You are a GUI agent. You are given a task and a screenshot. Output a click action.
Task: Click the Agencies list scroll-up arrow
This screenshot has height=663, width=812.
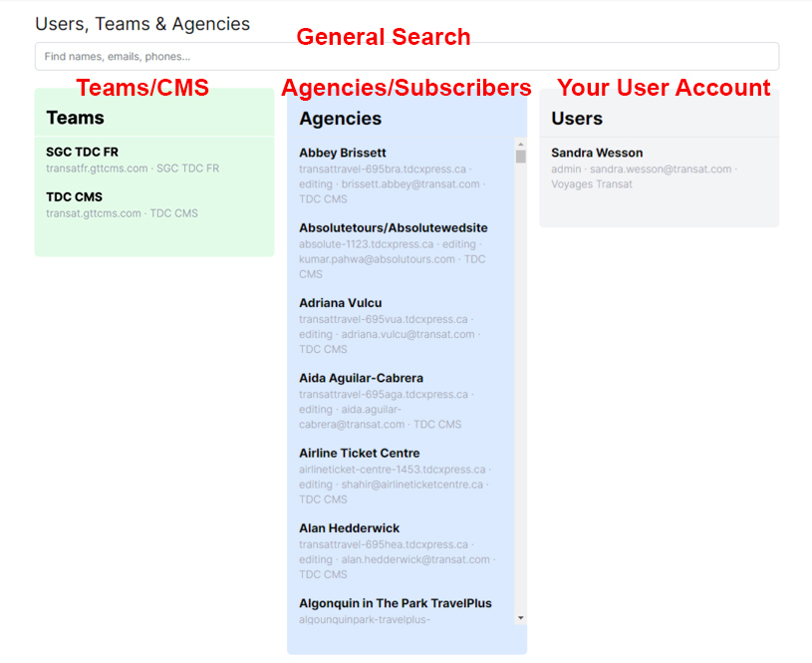coord(520,144)
